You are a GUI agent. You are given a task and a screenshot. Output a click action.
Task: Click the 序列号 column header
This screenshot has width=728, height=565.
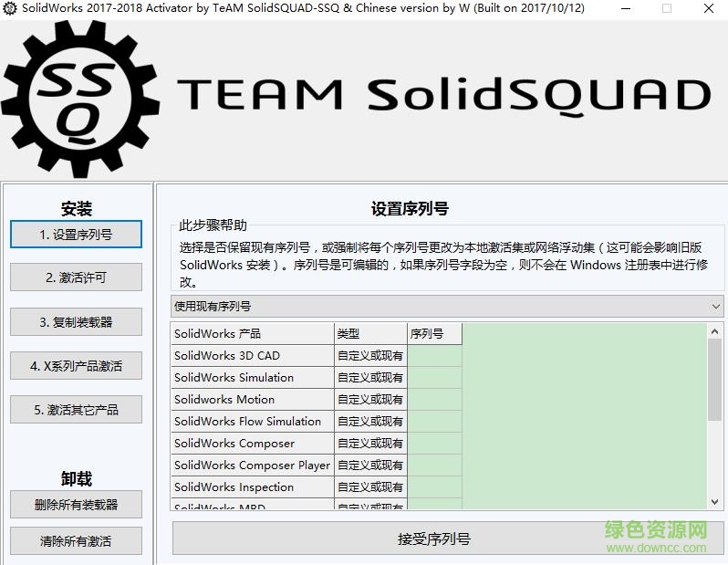434,333
